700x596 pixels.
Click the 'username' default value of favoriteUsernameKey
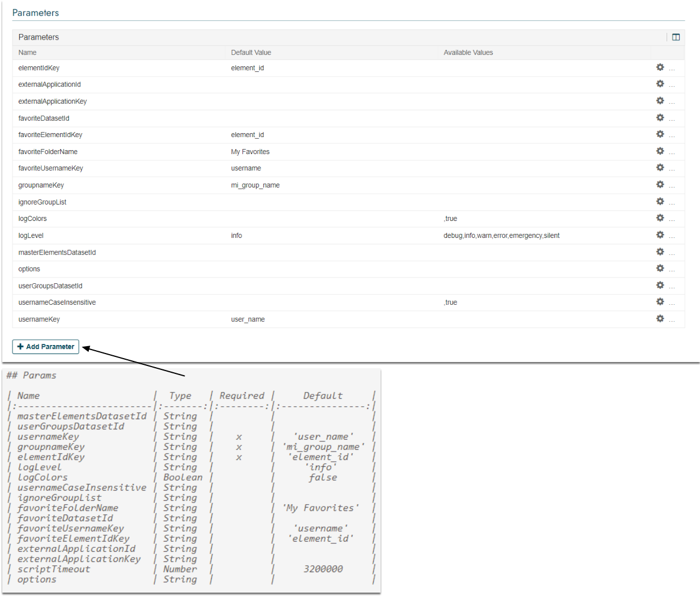point(246,168)
